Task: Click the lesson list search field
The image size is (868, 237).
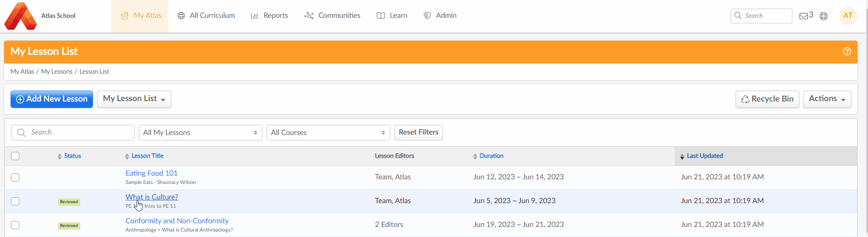Action: (x=73, y=133)
